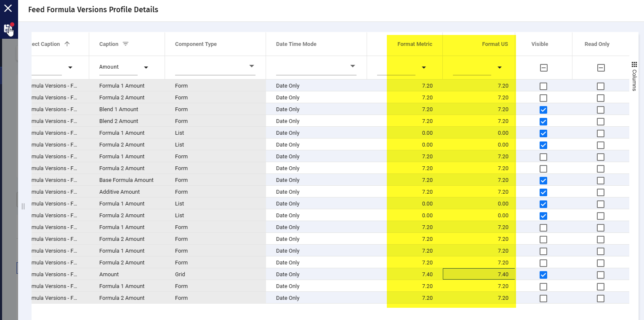Check Read Only for Blend 1 Amount
The width and height of the screenshot is (644, 320).
click(x=601, y=110)
